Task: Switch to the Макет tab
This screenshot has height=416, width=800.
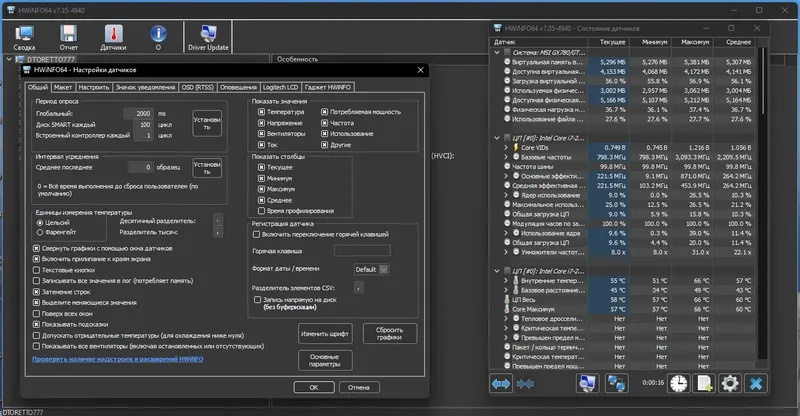Action: coord(63,87)
